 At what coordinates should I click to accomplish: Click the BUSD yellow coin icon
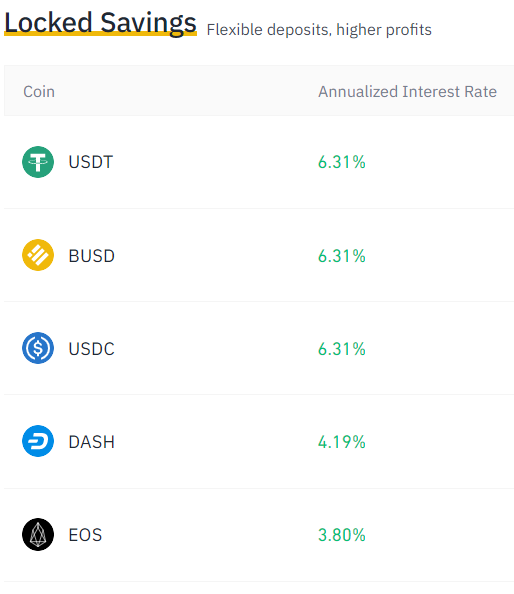(x=38, y=255)
